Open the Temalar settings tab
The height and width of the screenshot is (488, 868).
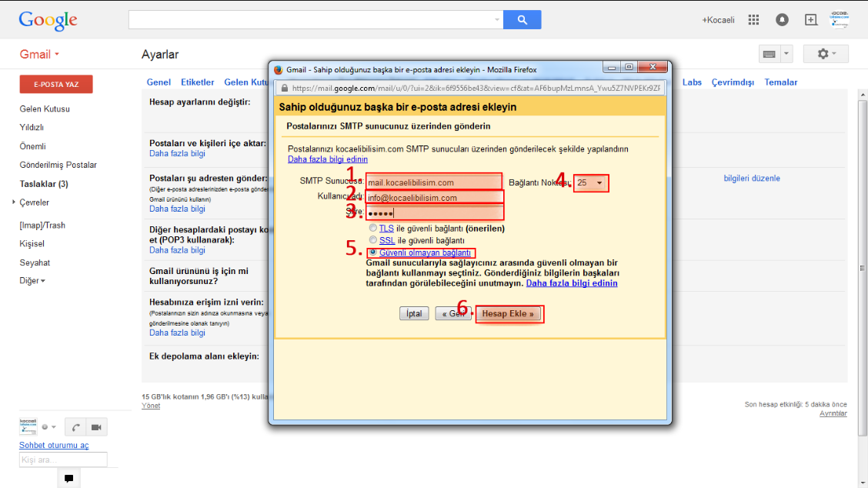pyautogui.click(x=780, y=82)
